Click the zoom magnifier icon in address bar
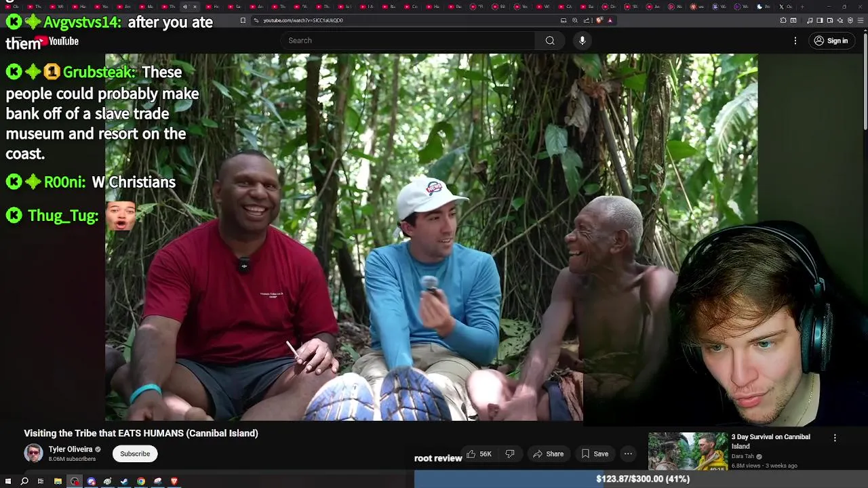 tap(575, 20)
